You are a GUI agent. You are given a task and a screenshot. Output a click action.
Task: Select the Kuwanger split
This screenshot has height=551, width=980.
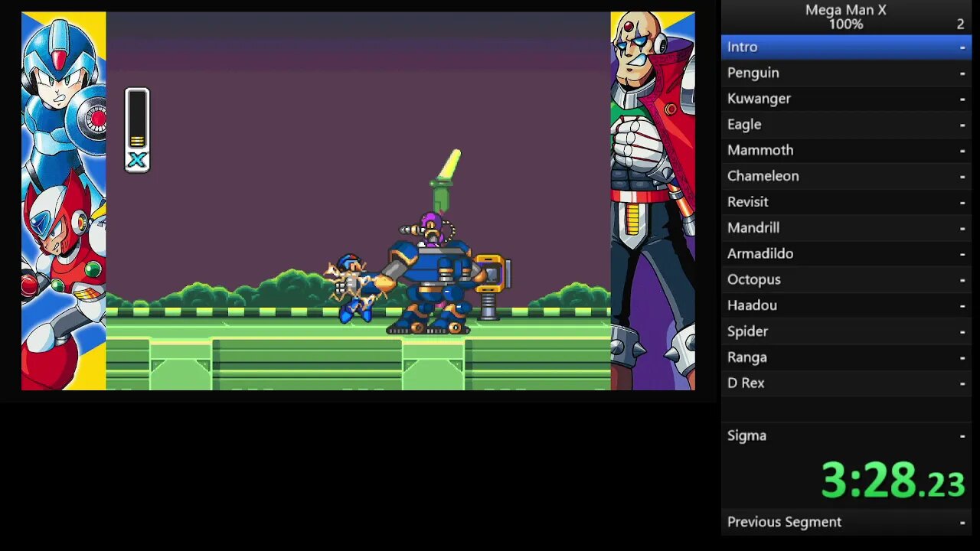846,99
